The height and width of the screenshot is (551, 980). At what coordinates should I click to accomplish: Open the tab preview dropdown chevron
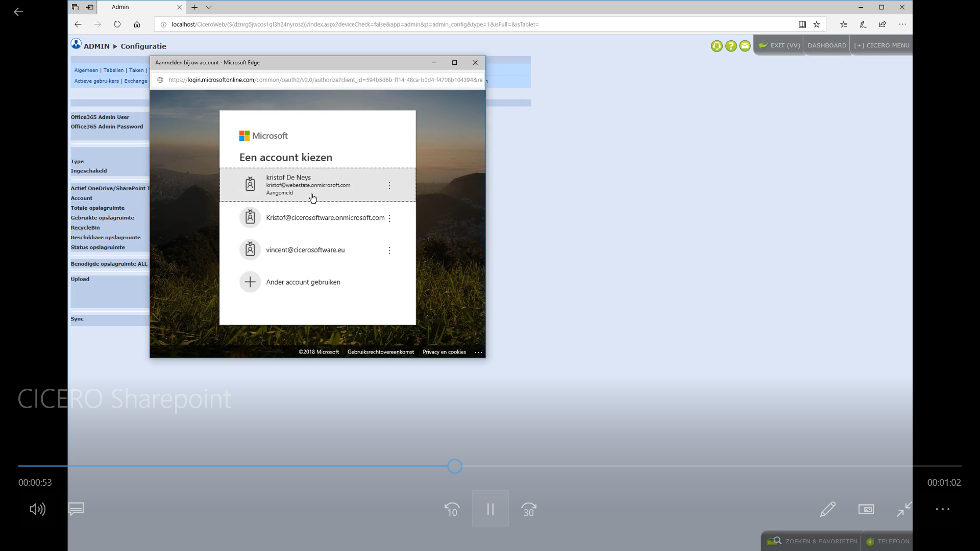tap(209, 7)
